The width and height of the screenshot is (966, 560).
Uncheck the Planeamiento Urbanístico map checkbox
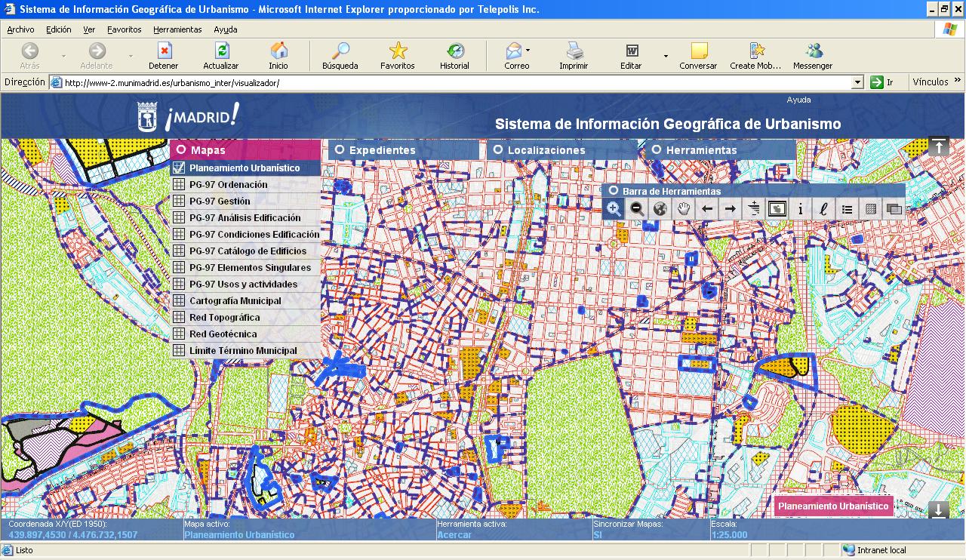coord(179,168)
